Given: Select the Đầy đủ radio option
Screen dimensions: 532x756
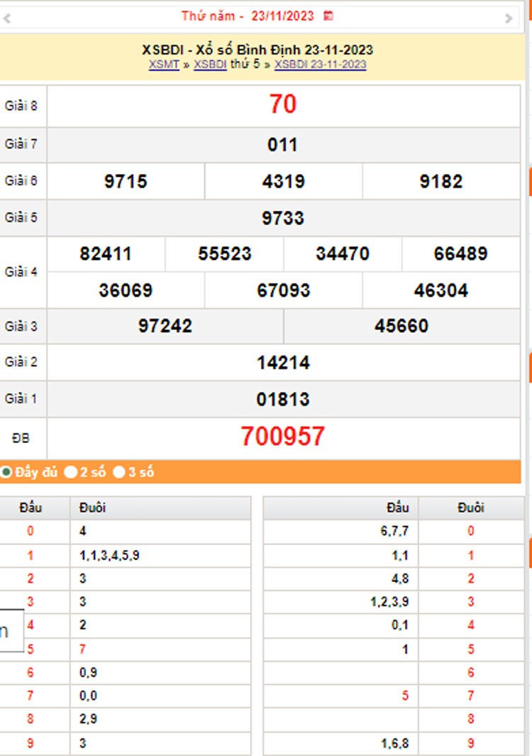Looking at the screenshot, I should click(6, 472).
